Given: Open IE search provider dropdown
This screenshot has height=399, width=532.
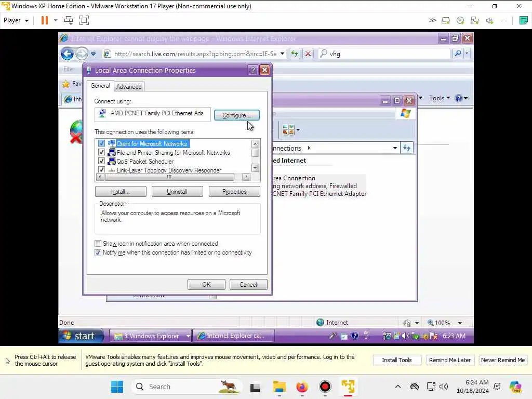Looking at the screenshot, I should [x=467, y=54].
